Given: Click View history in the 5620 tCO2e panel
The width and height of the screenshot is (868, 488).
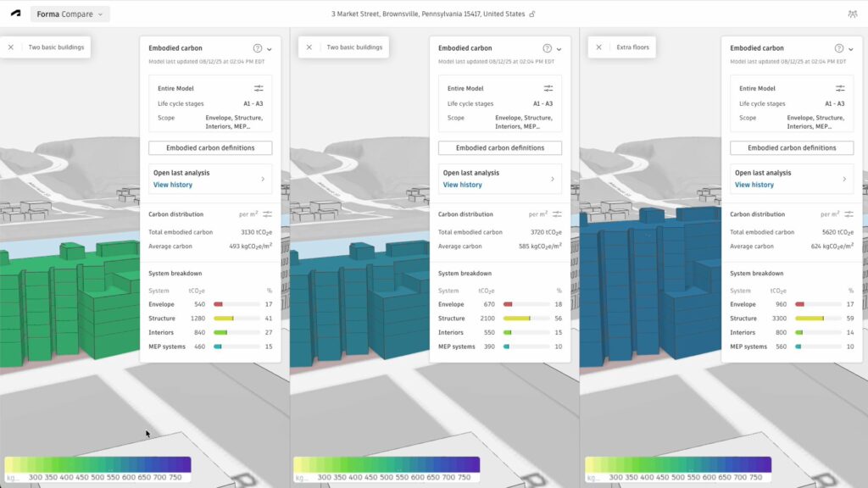Looking at the screenshot, I should [754, 185].
